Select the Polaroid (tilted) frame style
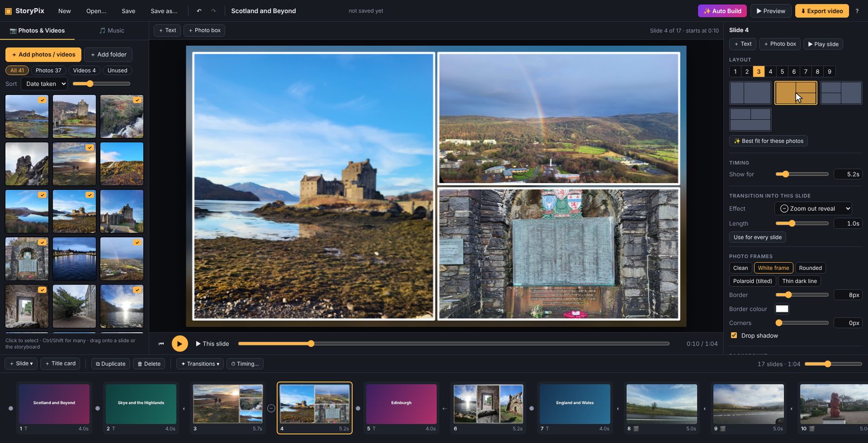 (752, 281)
